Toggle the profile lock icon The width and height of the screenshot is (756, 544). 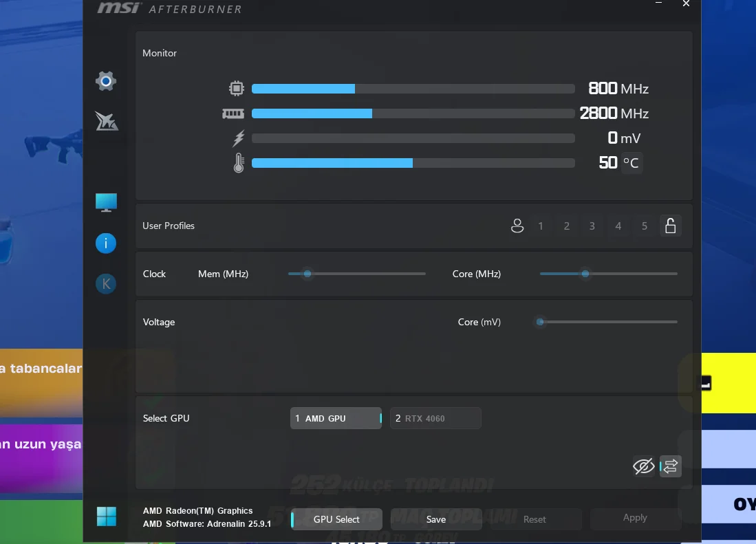670,226
